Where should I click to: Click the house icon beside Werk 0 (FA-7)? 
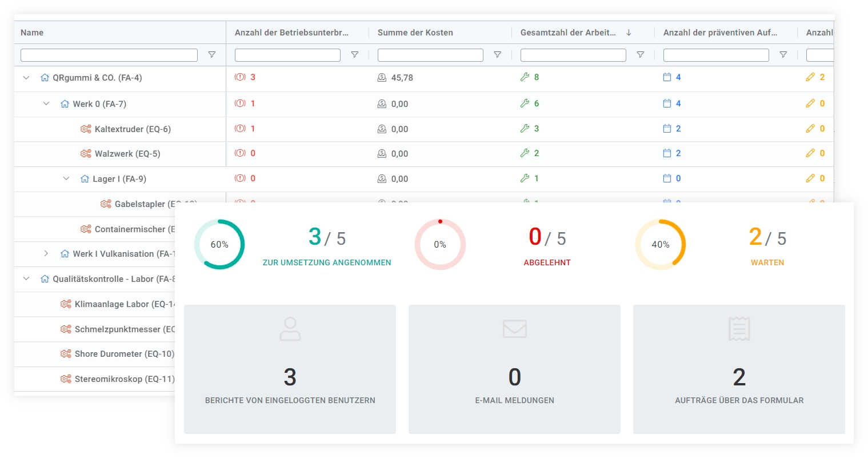tap(65, 104)
